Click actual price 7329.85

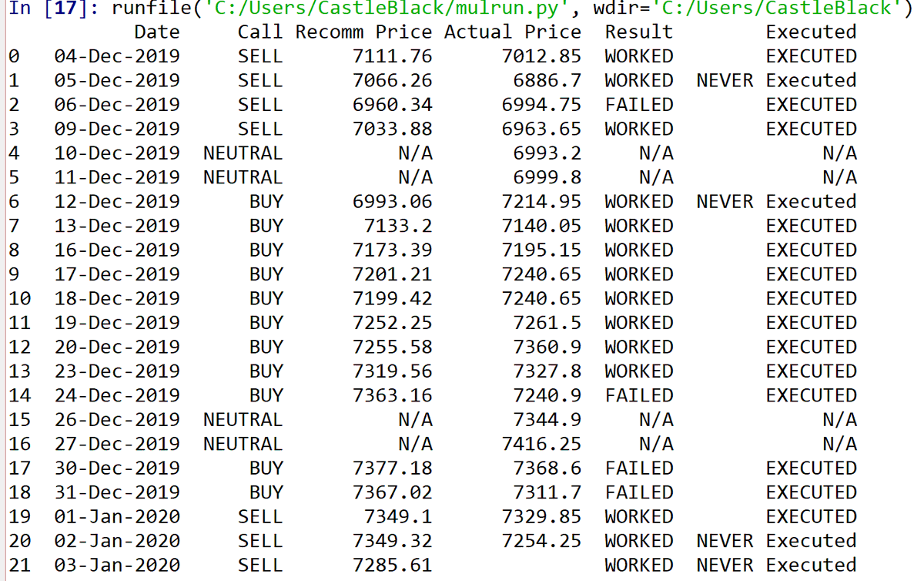[541, 516]
